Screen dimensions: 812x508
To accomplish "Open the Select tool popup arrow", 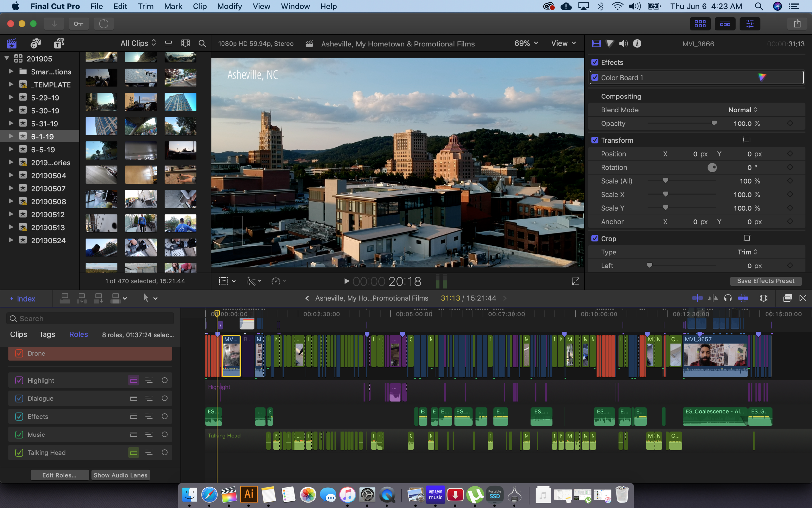I will tap(156, 298).
